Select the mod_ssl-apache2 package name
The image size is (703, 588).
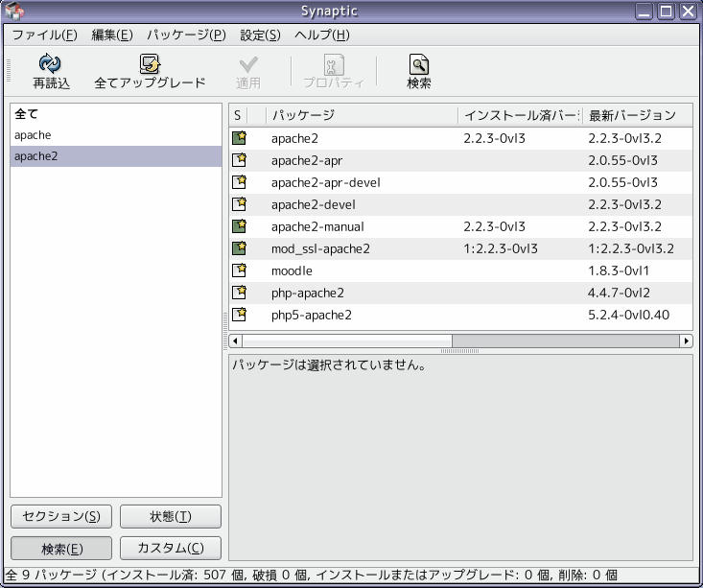coord(320,248)
